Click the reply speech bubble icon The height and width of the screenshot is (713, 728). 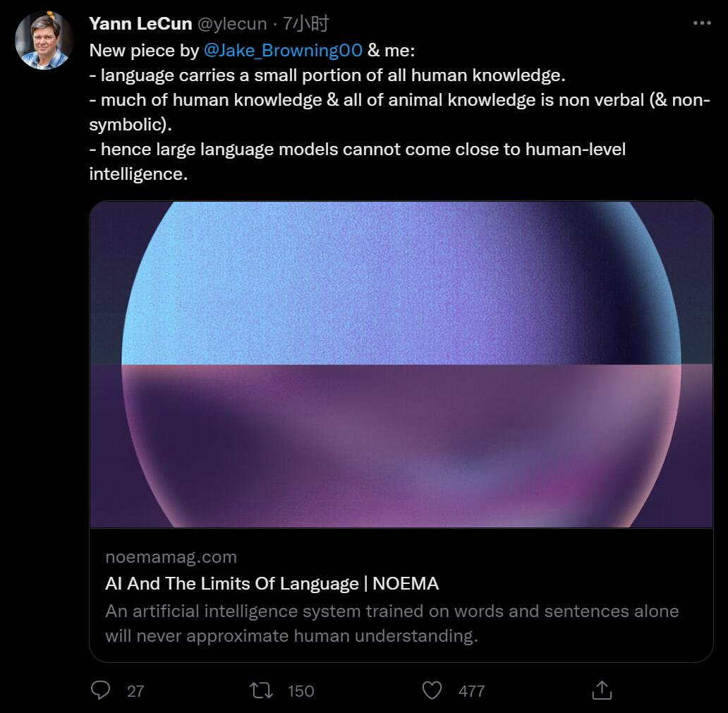99,690
